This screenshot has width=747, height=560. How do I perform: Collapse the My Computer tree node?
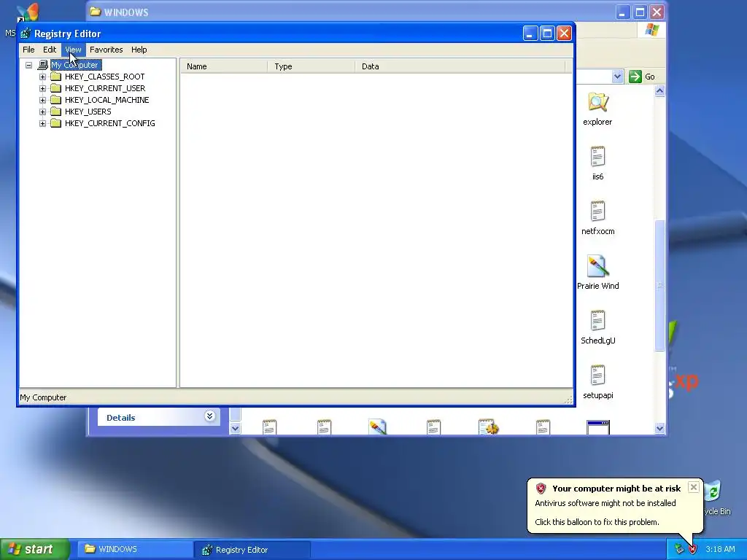[28, 65]
